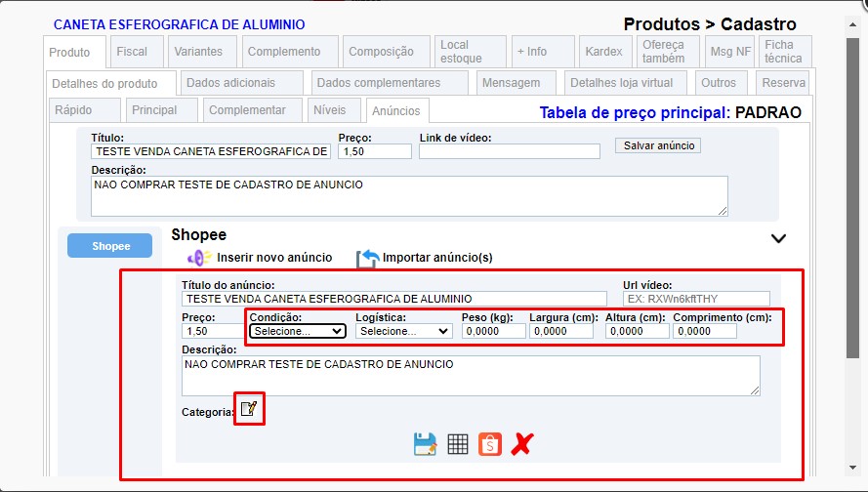The image size is (868, 492).
Task: Open the Principal tab
Action: tap(162, 110)
